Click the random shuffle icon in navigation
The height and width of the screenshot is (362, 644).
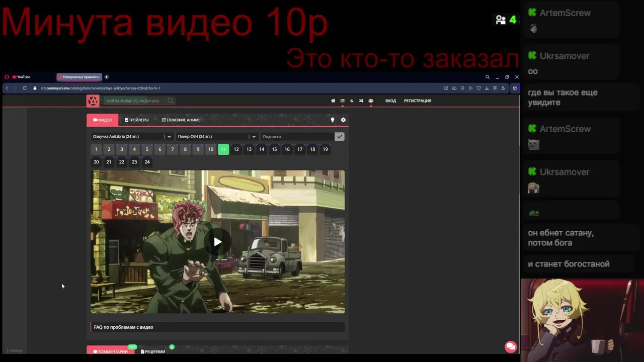point(361,101)
